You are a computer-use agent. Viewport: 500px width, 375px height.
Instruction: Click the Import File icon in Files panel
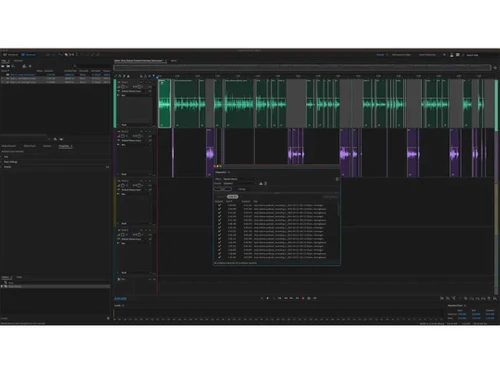pyautogui.click(x=8, y=66)
